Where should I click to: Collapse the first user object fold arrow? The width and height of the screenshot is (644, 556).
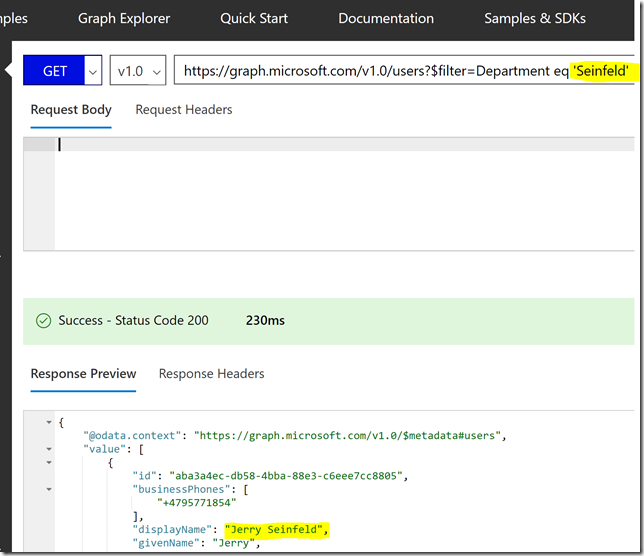click(x=49, y=462)
